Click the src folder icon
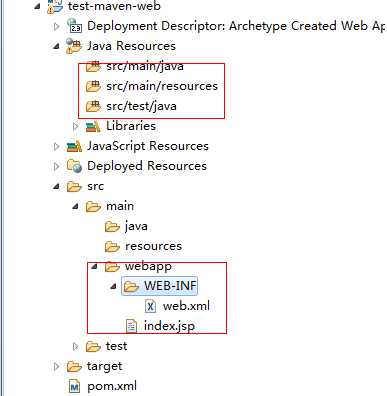The width and height of the screenshot is (387, 396). 74,186
